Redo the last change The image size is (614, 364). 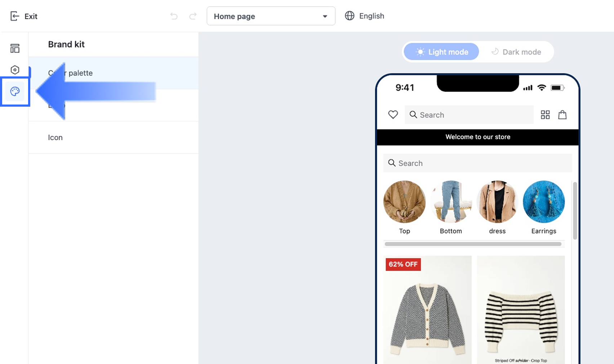coord(193,16)
